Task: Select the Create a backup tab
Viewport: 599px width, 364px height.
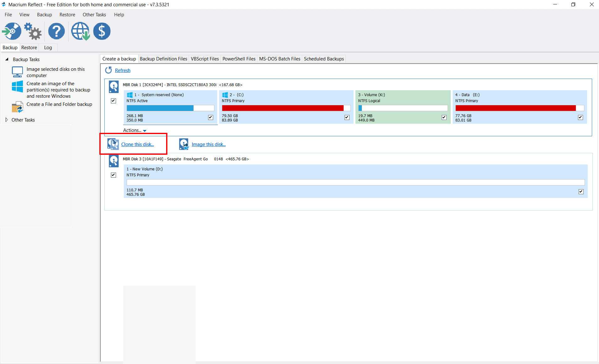Action: point(119,59)
